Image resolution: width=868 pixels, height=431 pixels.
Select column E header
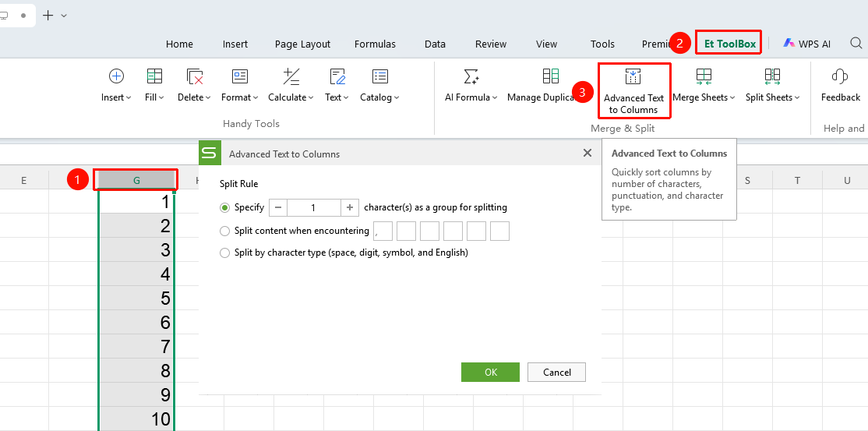[x=24, y=180]
